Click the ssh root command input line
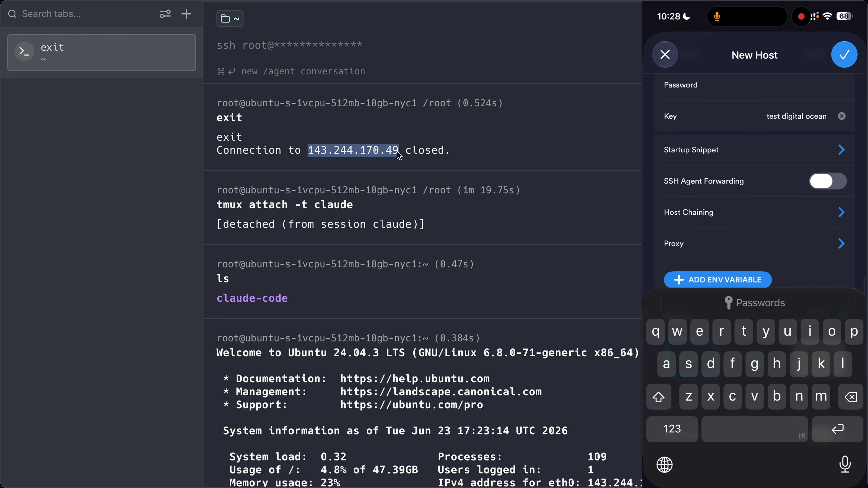This screenshot has height=488, width=868. coord(289,45)
